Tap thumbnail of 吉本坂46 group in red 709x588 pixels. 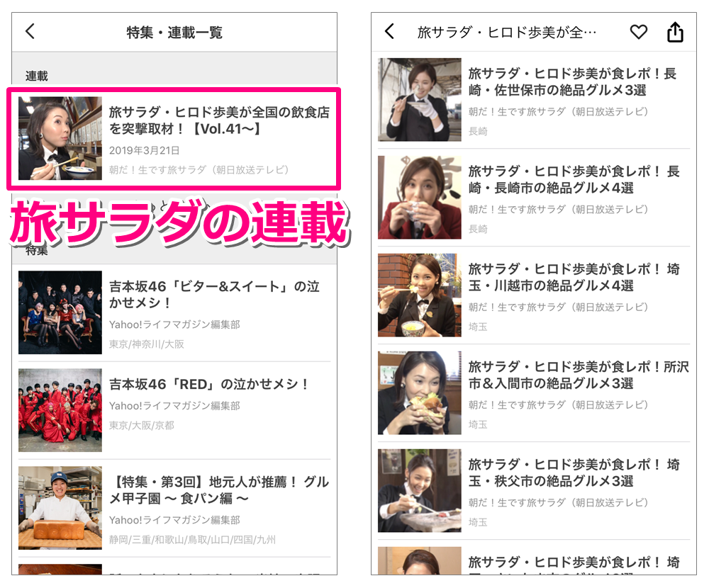(x=60, y=410)
